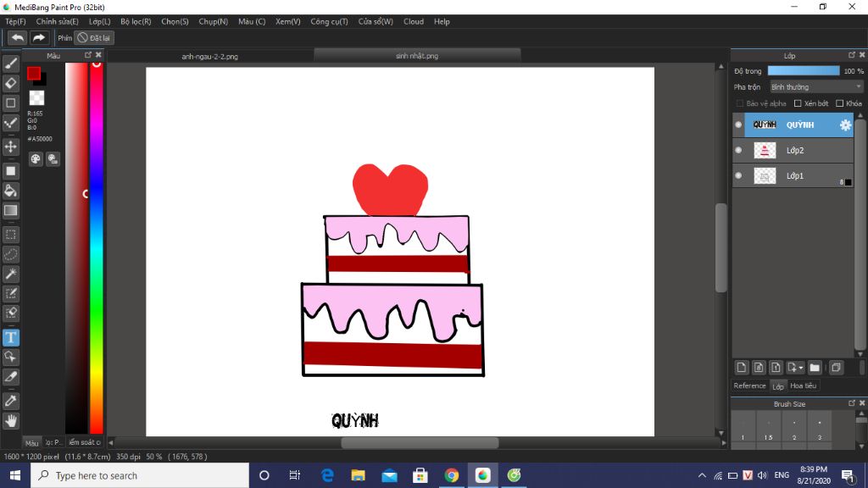This screenshot has width=868, height=488.
Task: Hide the Lớp1 layer
Action: (x=738, y=175)
